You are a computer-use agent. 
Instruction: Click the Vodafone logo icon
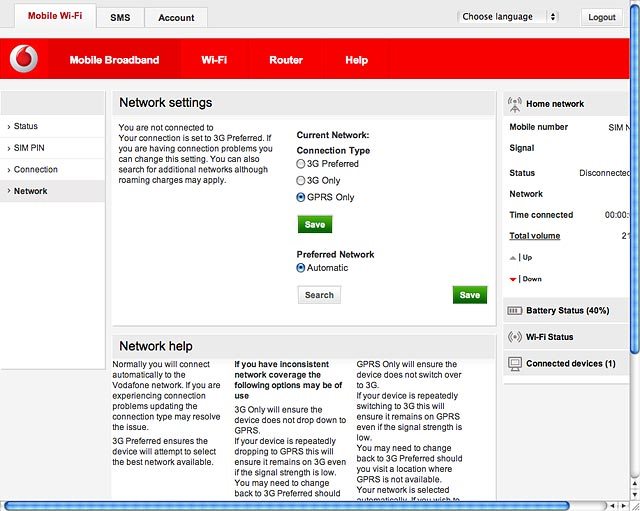click(24, 59)
